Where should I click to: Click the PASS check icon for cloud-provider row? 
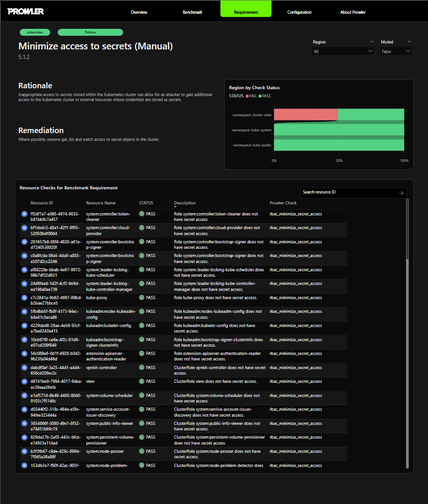[142, 228]
